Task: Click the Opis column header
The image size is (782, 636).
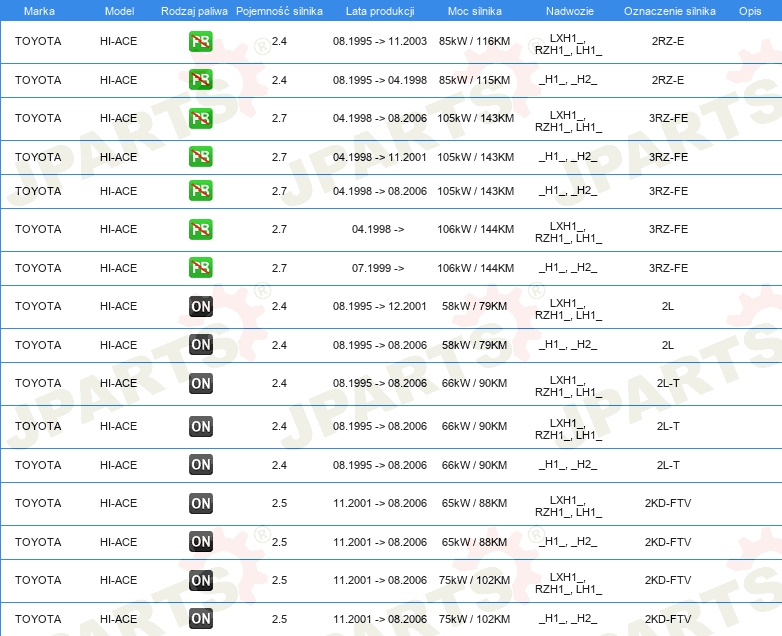Action: [x=750, y=11]
